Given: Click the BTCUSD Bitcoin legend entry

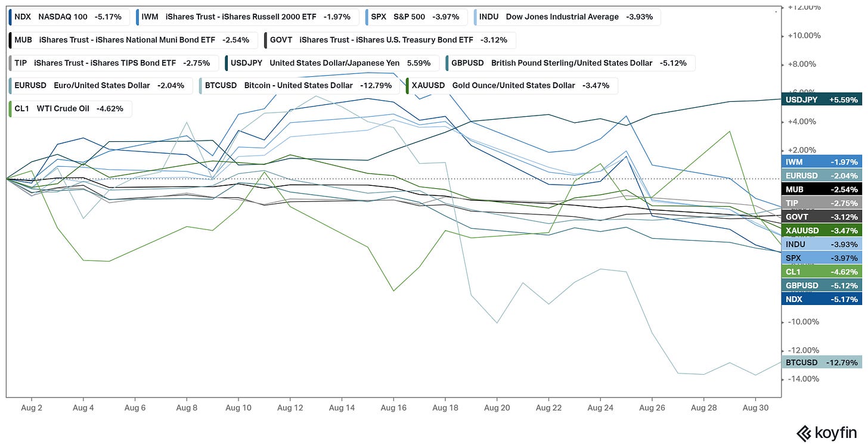Looking at the screenshot, I should pos(298,85).
